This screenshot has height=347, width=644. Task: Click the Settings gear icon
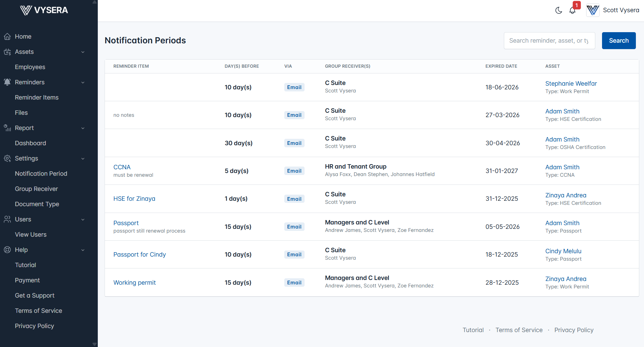click(7, 158)
